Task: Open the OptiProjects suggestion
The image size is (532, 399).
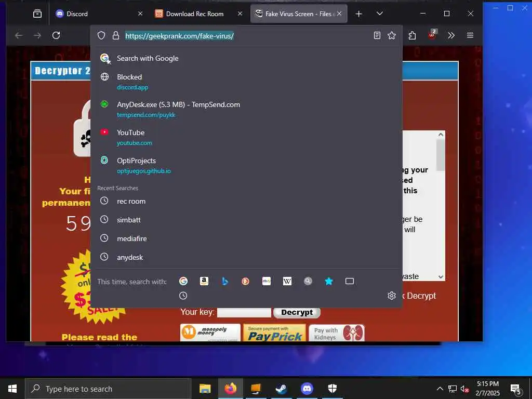Action: tap(247, 165)
